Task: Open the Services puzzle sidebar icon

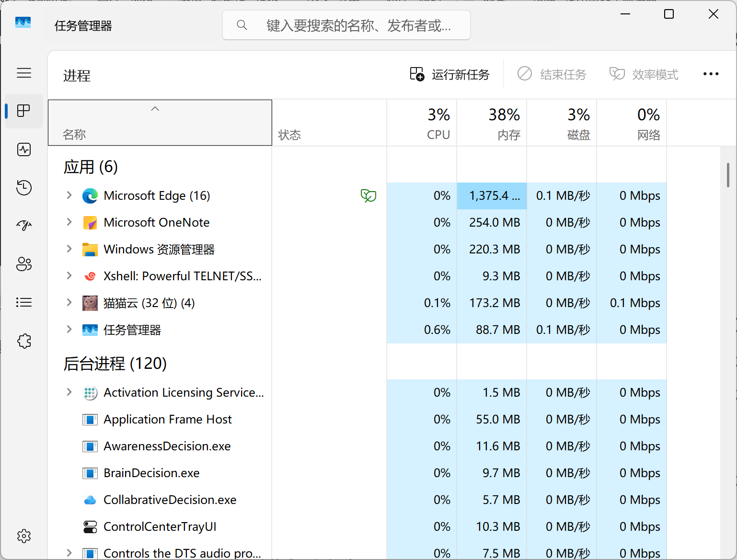Action: pyautogui.click(x=24, y=341)
